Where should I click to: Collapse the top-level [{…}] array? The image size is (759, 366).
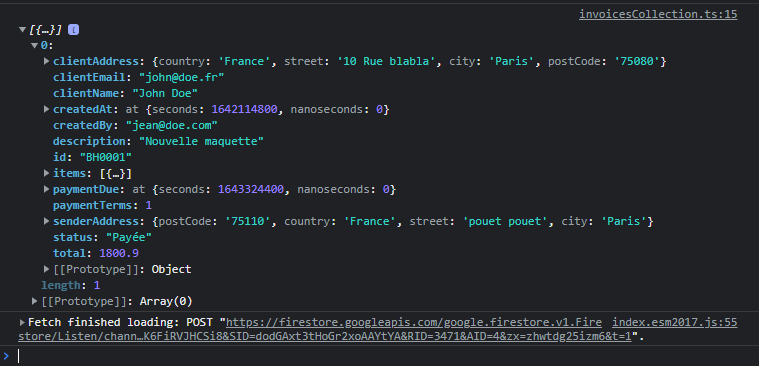pyautogui.click(x=22, y=30)
